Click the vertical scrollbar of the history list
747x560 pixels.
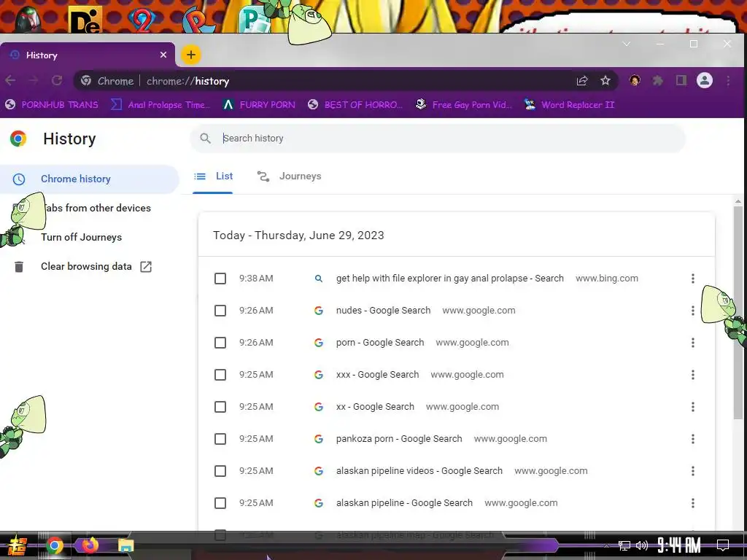coord(738,312)
